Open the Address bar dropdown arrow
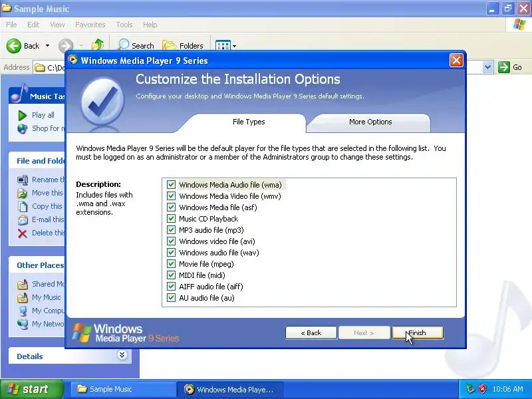The width and height of the screenshot is (532, 399). point(487,67)
